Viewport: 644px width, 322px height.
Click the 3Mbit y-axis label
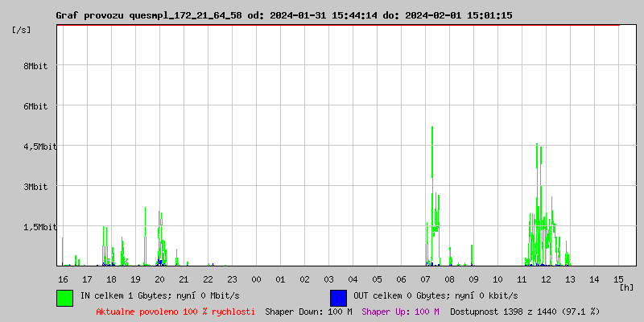(x=35, y=187)
